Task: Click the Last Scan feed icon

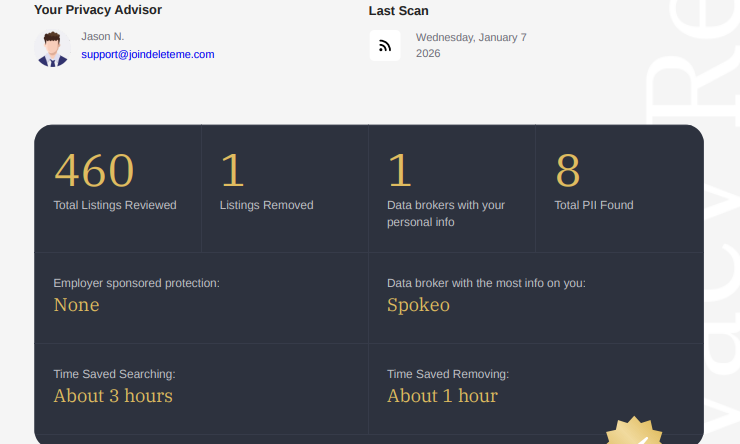Action: tap(385, 46)
